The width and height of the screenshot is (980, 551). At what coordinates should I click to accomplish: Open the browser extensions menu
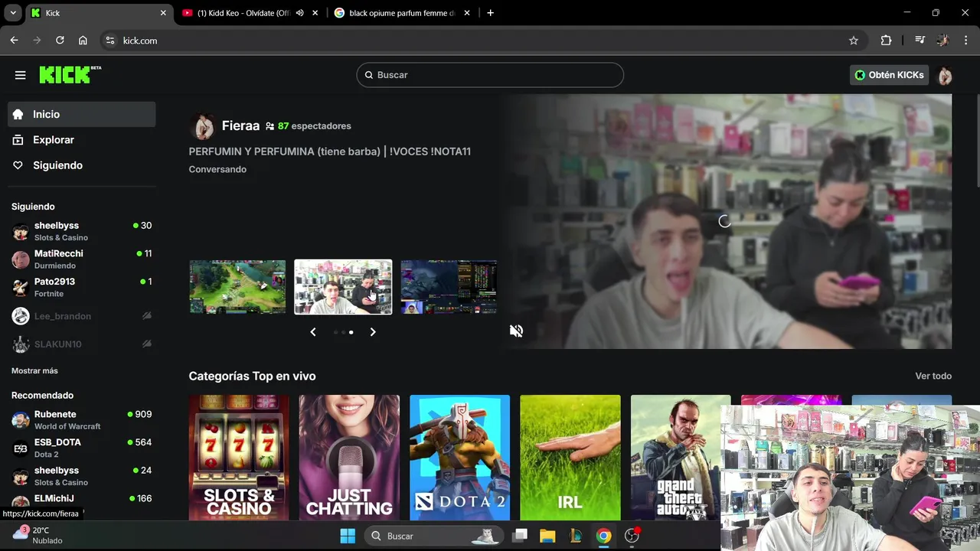tap(886, 41)
